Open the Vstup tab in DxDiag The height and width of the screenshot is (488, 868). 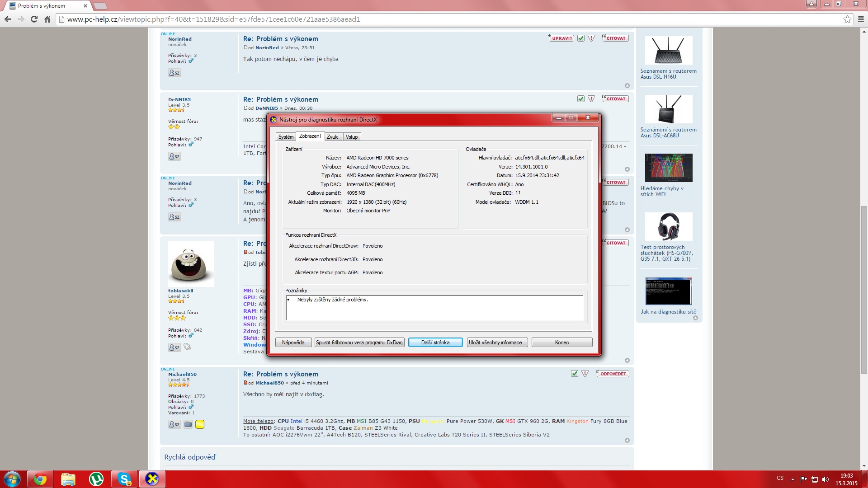pos(352,137)
